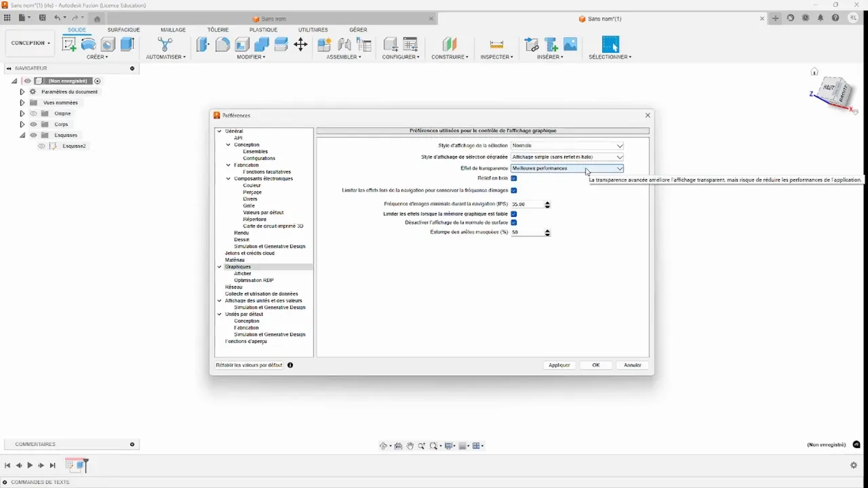Screen dimensions: 868x488
Task: Open the Press Pull (Extrude) tool
Action: coord(201,43)
